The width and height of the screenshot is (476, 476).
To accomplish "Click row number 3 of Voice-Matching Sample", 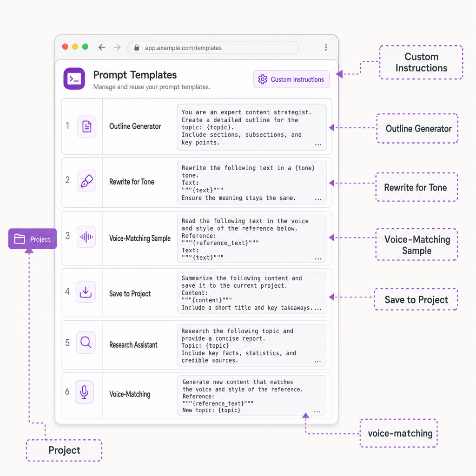I will [x=67, y=236].
